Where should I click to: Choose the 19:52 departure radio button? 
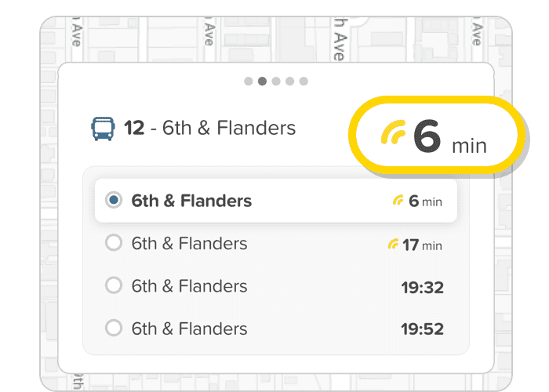click(x=114, y=328)
